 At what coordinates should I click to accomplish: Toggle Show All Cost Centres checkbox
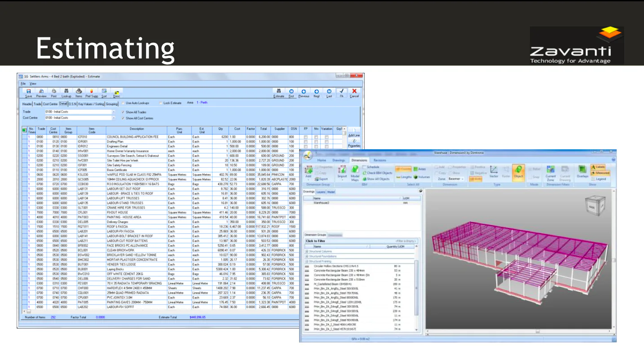[x=123, y=118]
